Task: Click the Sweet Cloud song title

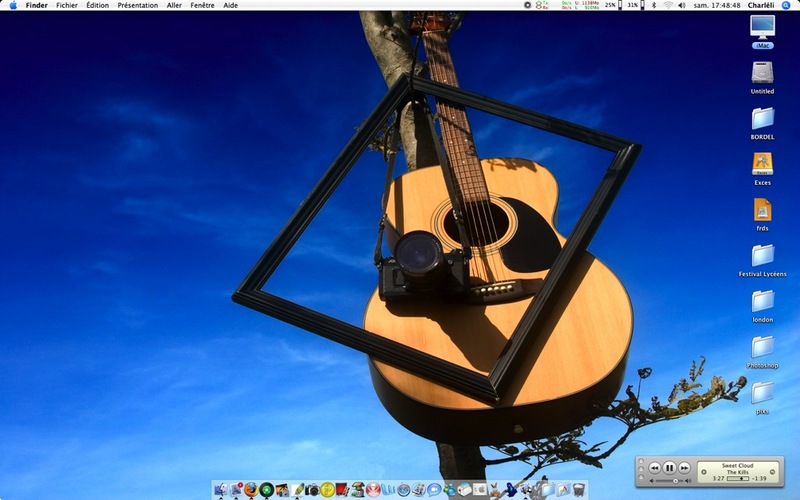Action: (738, 465)
